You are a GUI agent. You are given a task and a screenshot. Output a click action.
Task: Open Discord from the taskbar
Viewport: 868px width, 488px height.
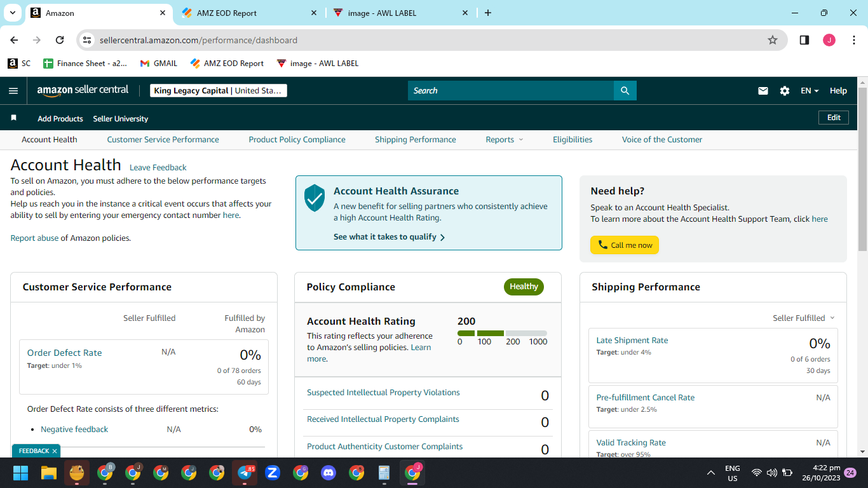(329, 473)
